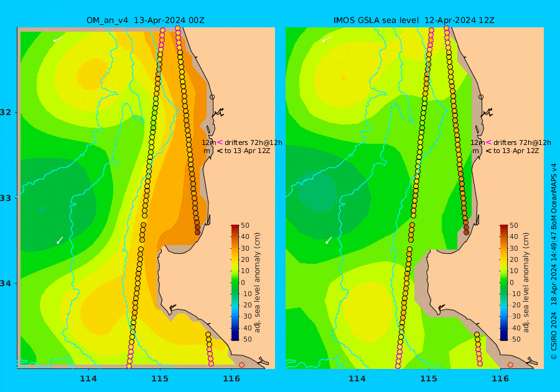560x392 pixels.
Task: Click the magenta arrow legend marker on the right map
Action: tap(488, 142)
